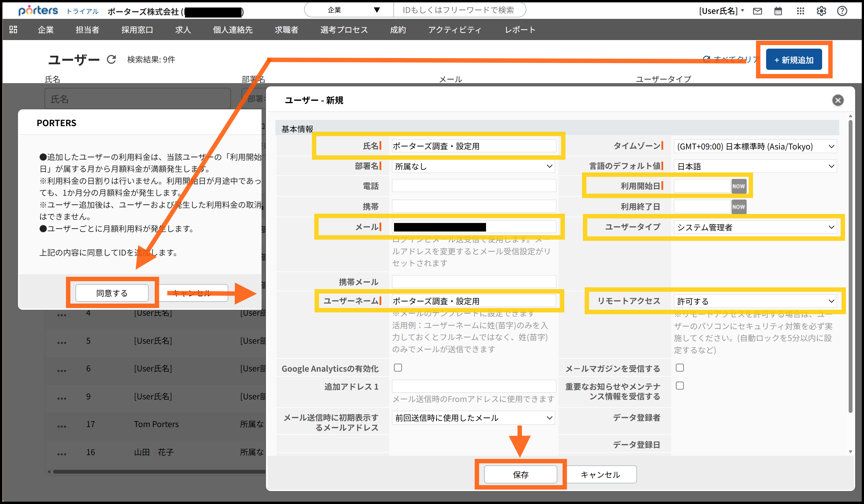This screenshot has width=864, height=504.
Task: Click the すべてクリア link
Action: click(731, 60)
